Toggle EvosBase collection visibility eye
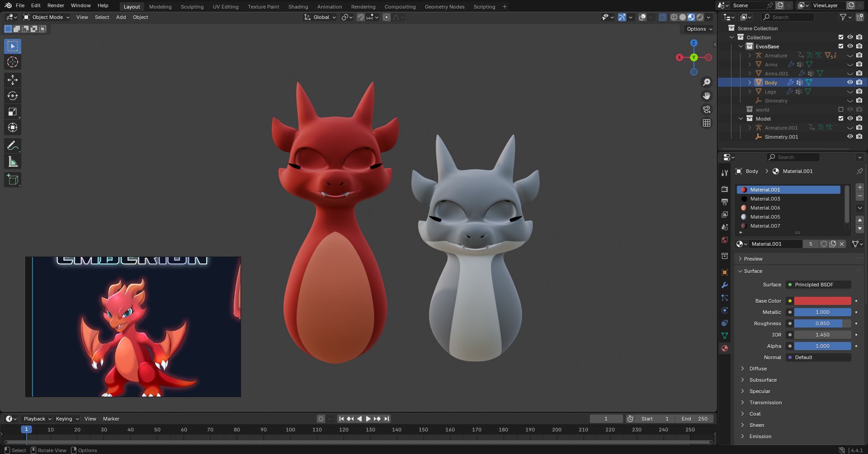The height and width of the screenshot is (454, 868). [x=850, y=46]
